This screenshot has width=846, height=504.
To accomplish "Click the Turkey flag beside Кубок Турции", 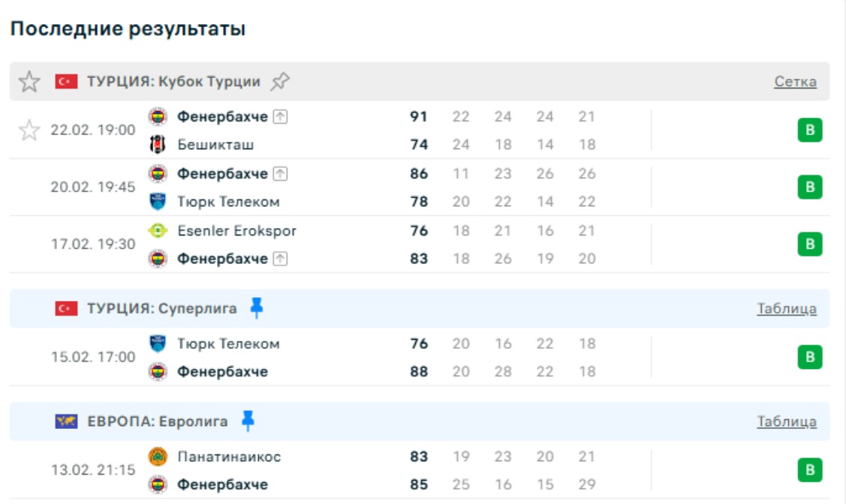I will tap(66, 82).
